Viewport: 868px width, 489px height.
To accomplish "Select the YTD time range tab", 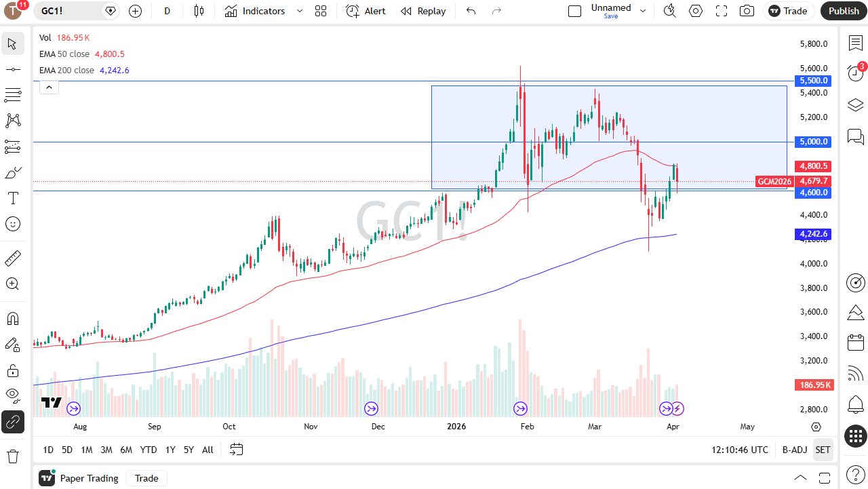I will click(149, 450).
